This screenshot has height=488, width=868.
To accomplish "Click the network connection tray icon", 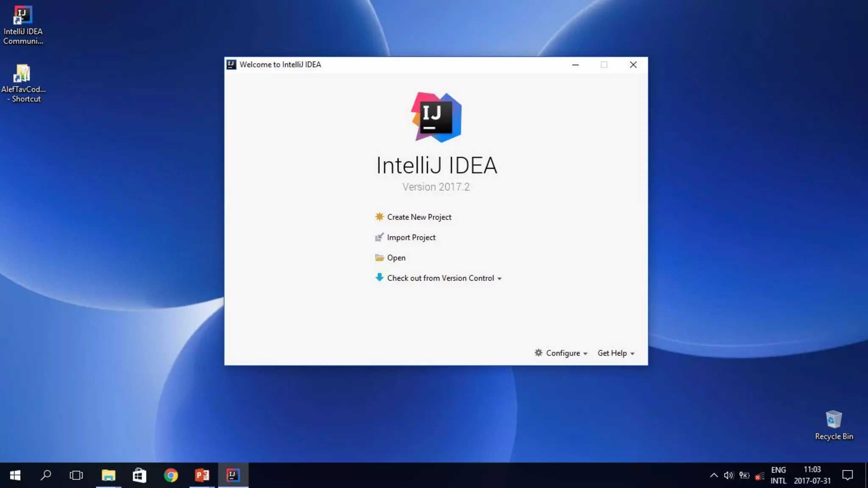I will click(x=759, y=476).
